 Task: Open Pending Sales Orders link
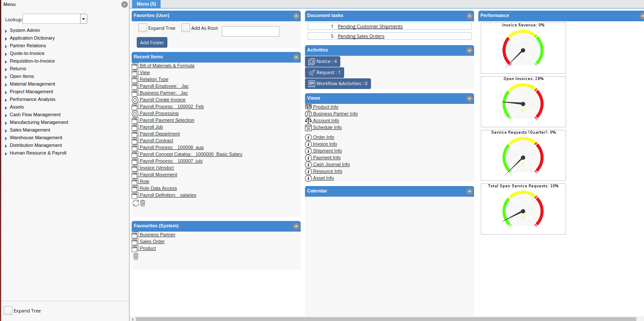coord(361,36)
